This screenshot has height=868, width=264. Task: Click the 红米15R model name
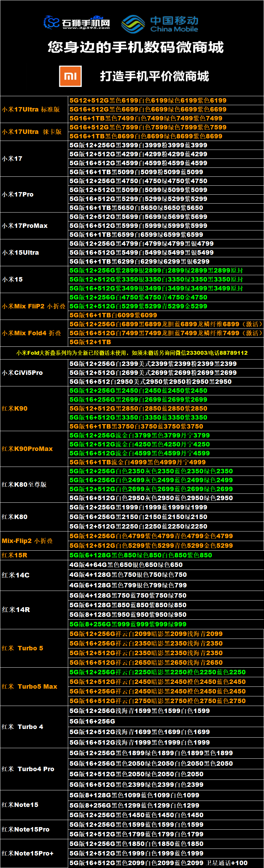click(x=14, y=555)
